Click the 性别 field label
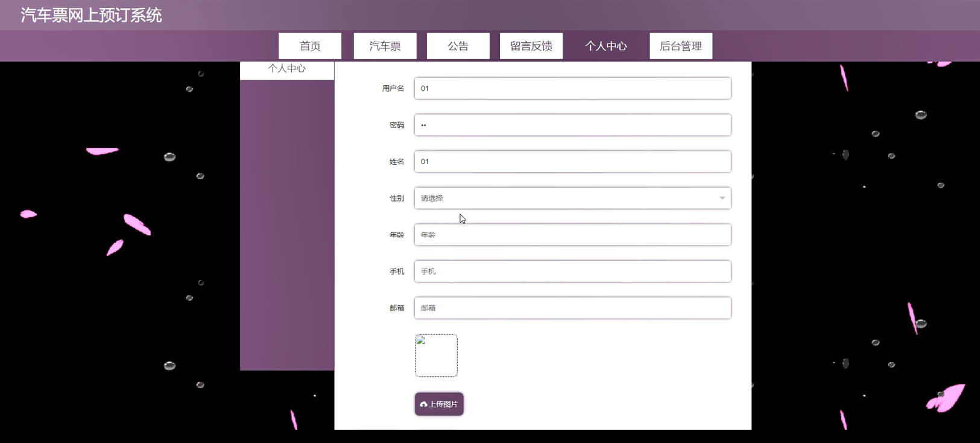 click(x=397, y=198)
